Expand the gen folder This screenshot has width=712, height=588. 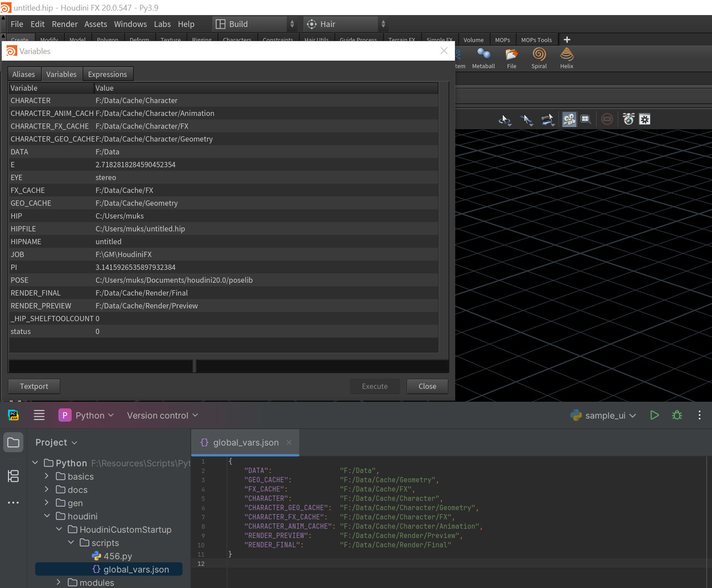pos(46,503)
